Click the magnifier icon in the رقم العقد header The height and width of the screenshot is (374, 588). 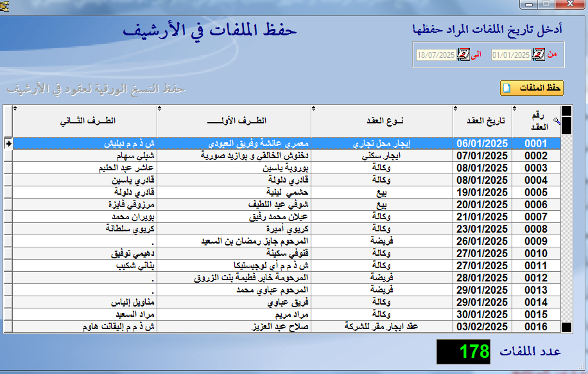click(556, 121)
